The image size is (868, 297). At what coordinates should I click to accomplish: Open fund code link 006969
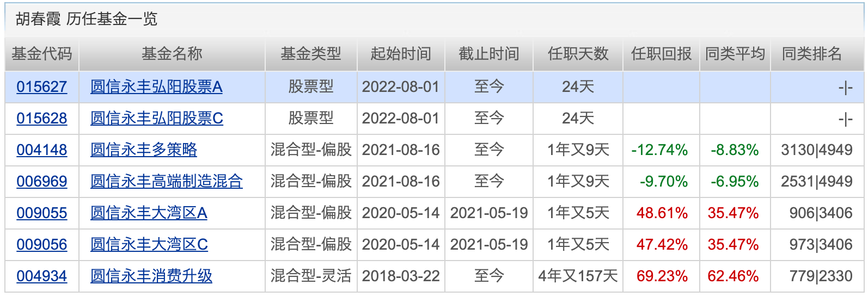tap(42, 182)
